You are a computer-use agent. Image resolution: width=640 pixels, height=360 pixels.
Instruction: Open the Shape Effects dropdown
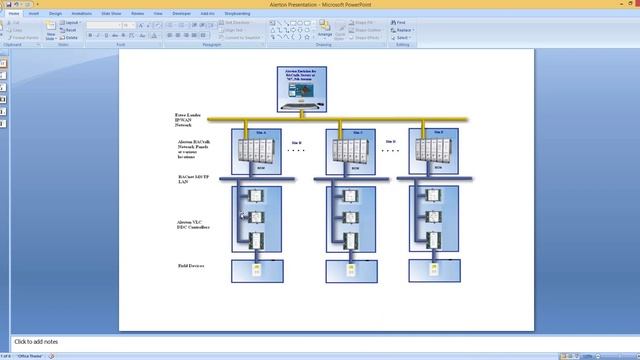(366, 38)
